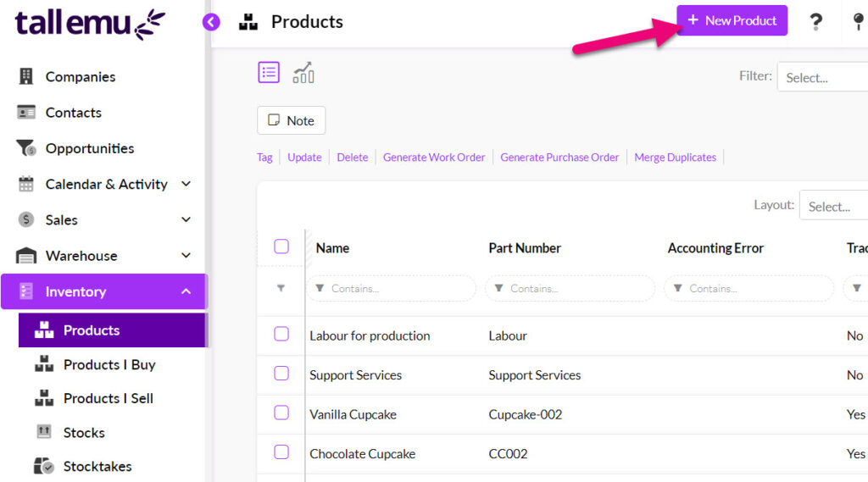The width and height of the screenshot is (868, 482).
Task: Open the Filter select dropdown
Action: tap(822, 77)
